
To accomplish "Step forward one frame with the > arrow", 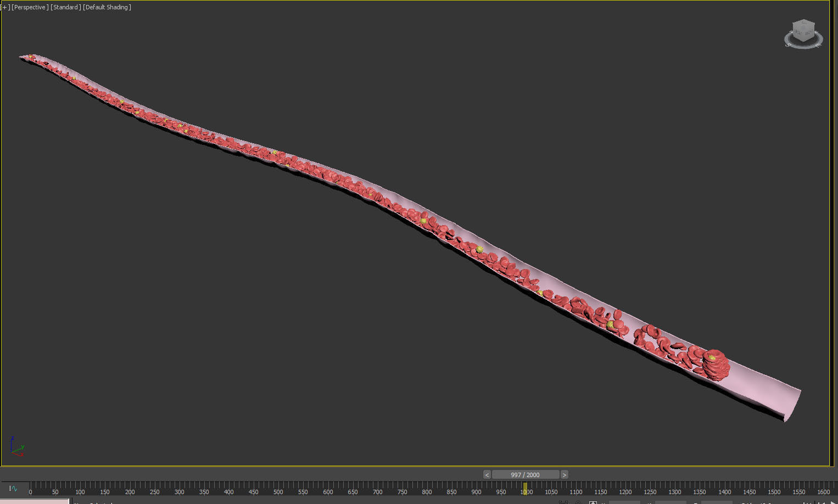I will 565,475.
